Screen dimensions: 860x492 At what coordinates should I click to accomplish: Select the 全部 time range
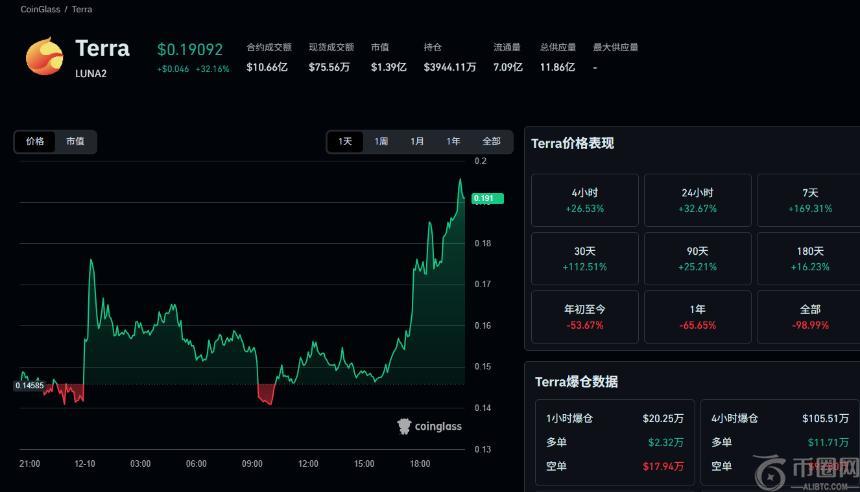point(491,142)
